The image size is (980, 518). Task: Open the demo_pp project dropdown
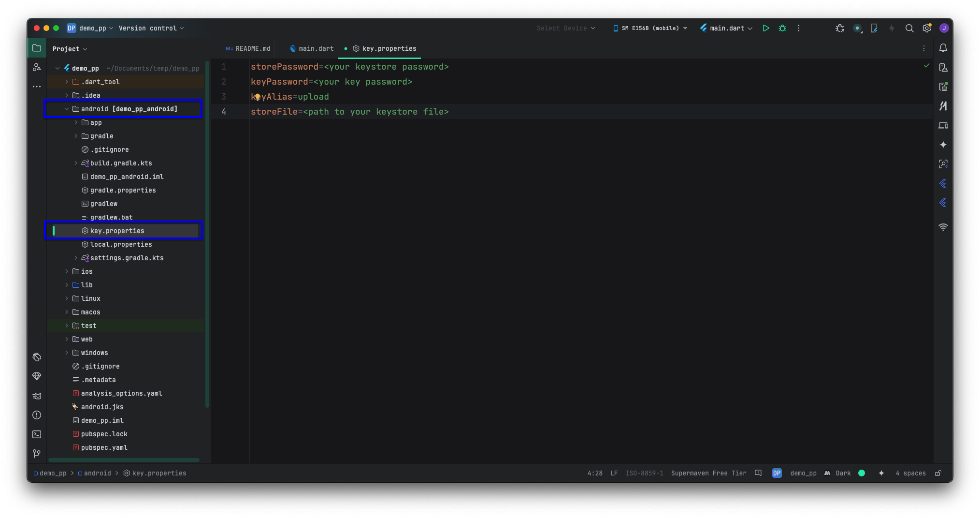coord(90,28)
